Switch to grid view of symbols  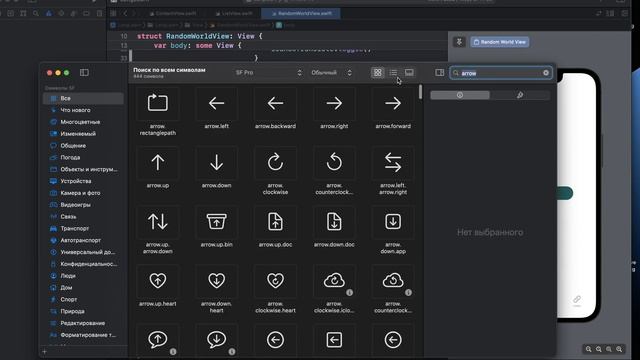pos(378,73)
